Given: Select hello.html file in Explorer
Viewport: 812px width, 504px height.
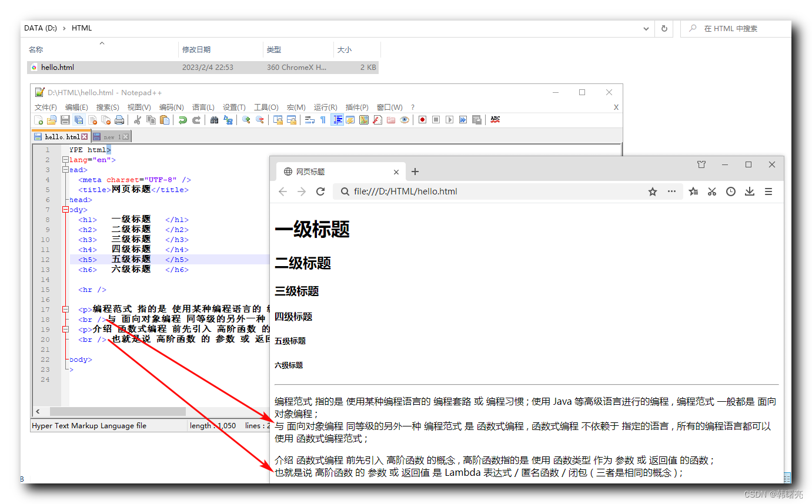Looking at the screenshot, I should (x=203, y=68).
